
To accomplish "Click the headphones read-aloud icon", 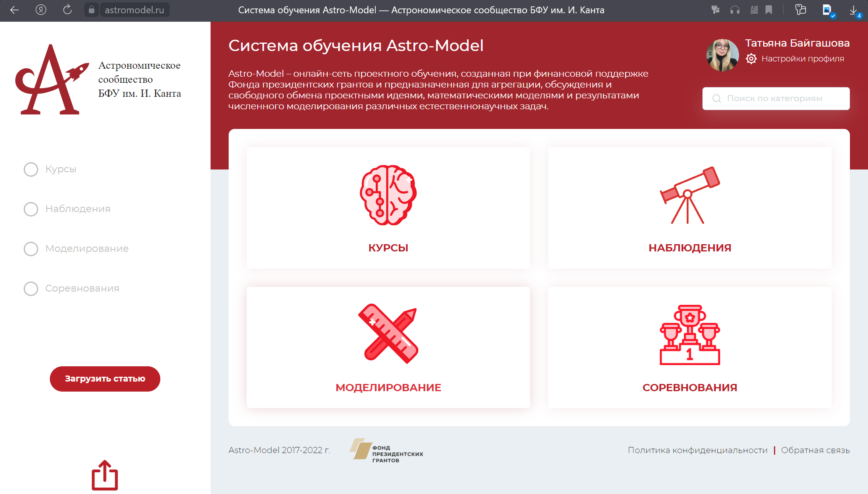I will 735,10.
